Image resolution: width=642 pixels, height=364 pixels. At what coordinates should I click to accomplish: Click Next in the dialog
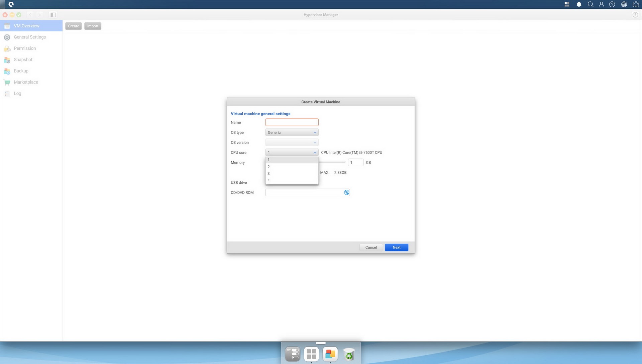coord(396,247)
